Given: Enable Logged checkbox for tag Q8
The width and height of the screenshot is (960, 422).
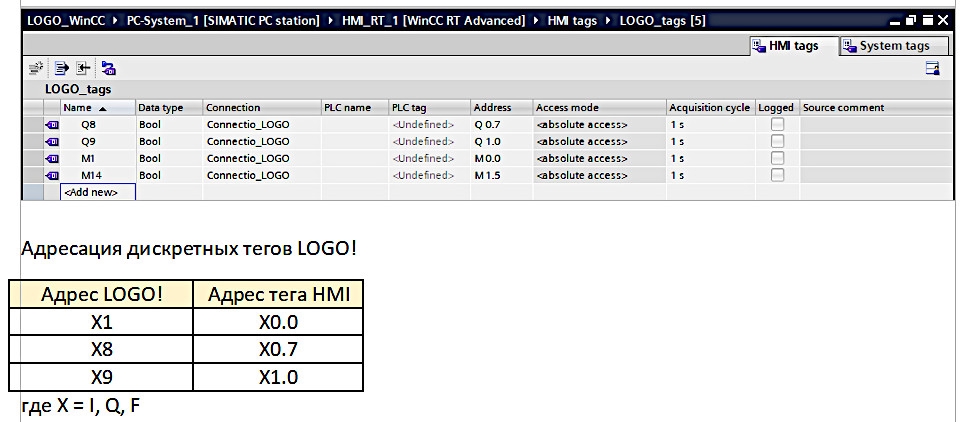Looking at the screenshot, I should point(777,124).
